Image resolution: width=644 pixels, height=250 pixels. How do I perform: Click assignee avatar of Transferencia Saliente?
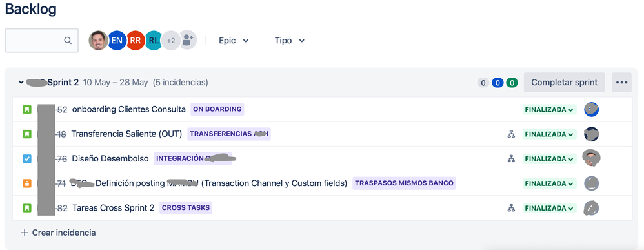click(x=592, y=134)
